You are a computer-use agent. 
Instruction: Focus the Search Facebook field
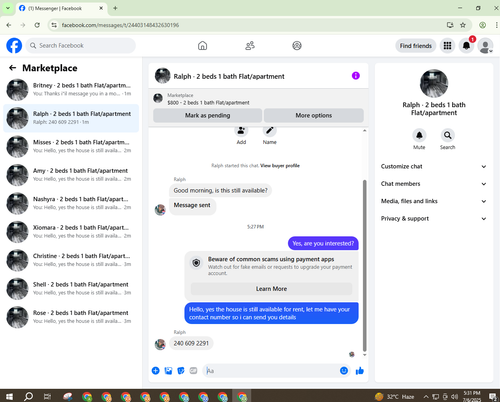coord(81,46)
